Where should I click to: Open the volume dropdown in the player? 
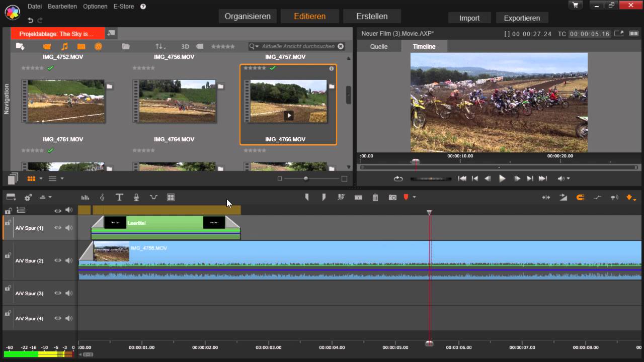[563, 178]
